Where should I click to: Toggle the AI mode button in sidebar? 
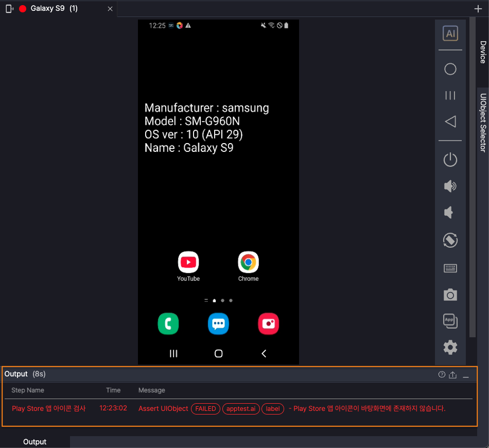[450, 34]
